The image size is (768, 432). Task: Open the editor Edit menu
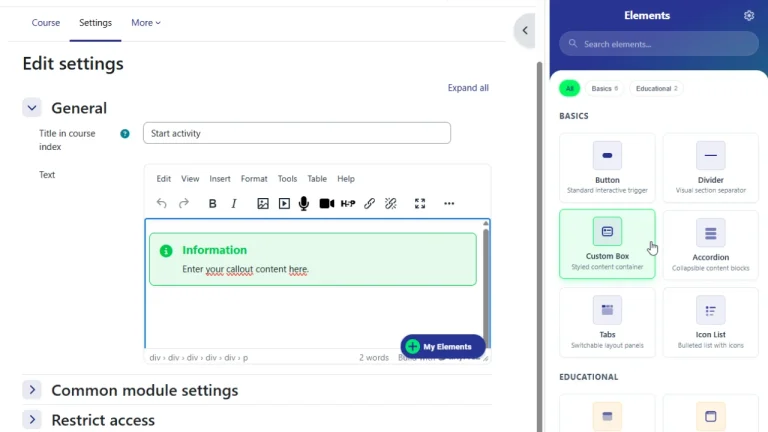pyautogui.click(x=164, y=179)
